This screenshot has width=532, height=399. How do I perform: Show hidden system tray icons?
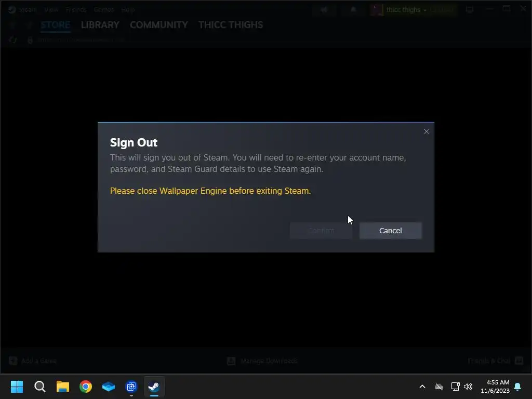pyautogui.click(x=422, y=387)
